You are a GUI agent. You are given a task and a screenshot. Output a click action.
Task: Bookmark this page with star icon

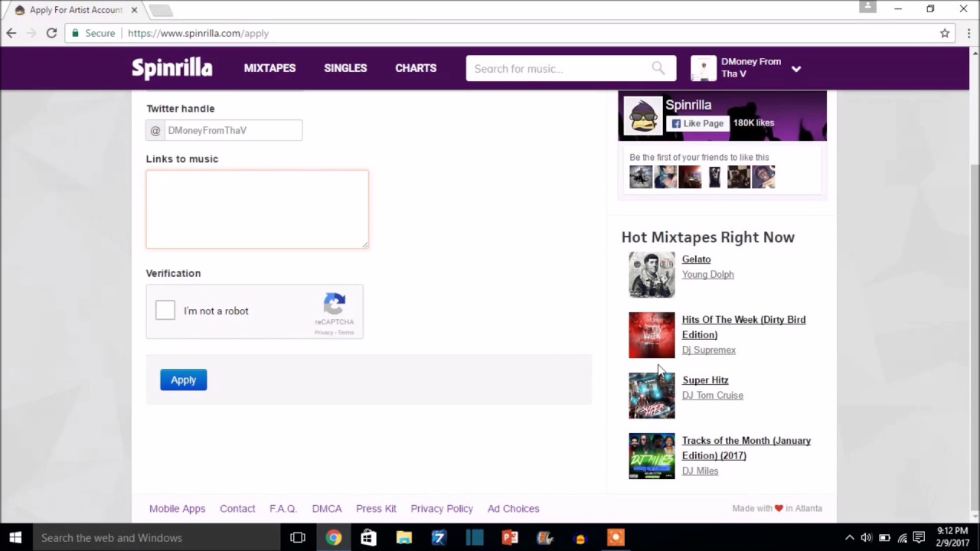coord(945,33)
